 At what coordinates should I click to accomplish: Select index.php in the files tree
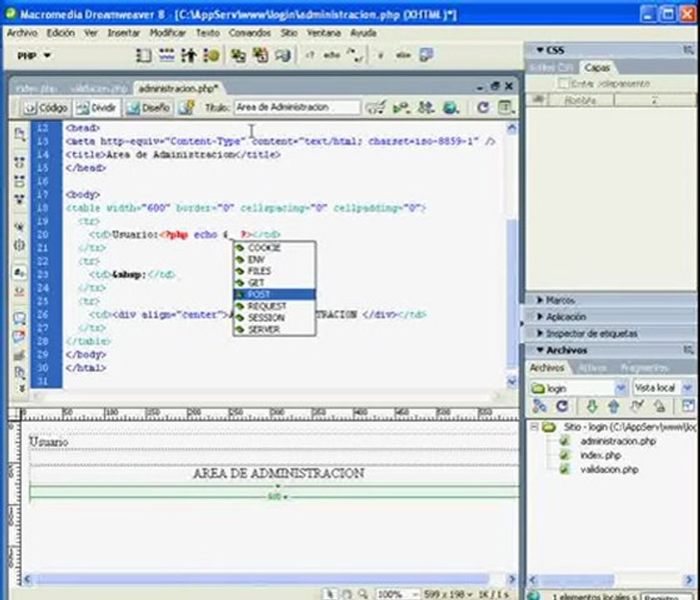click(x=600, y=455)
